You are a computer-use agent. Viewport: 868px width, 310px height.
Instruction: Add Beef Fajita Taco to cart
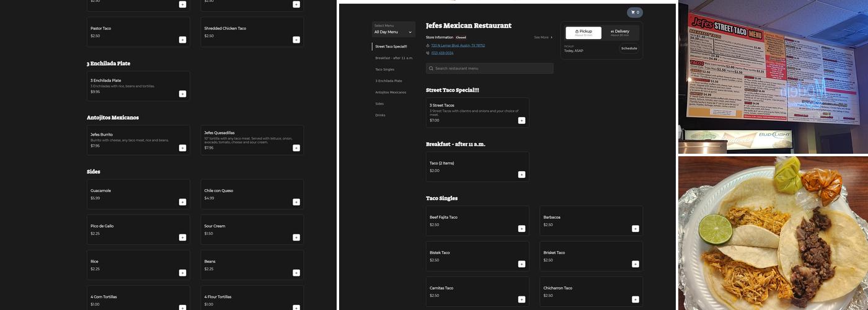pos(521,228)
